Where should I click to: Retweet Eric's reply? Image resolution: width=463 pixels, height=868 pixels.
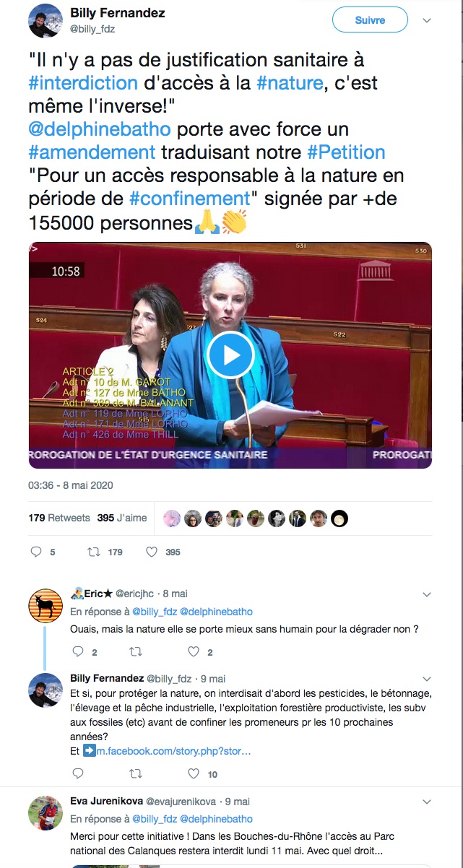click(x=135, y=651)
